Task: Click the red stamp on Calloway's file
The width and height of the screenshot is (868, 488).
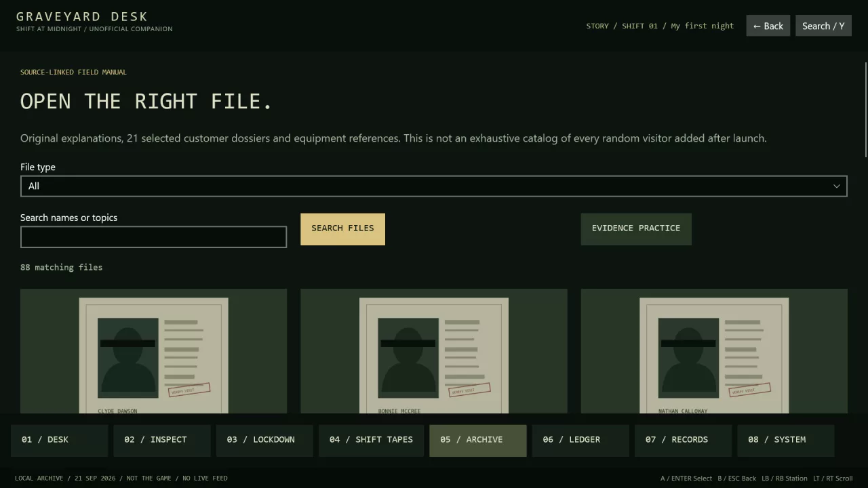Action: [x=750, y=390]
